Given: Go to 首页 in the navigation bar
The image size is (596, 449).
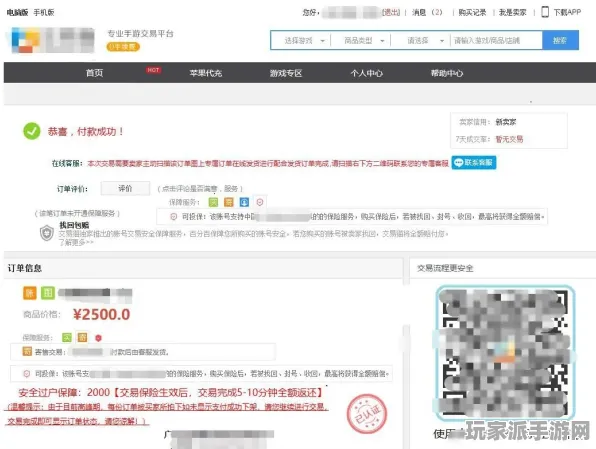Looking at the screenshot, I should [94, 73].
